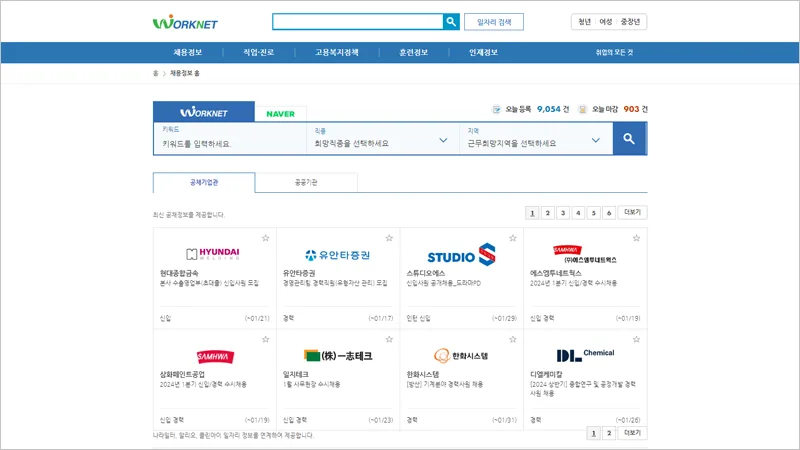Screen dimensions: 800x450
Task: Go to page 2 of top pagination
Action: [547, 213]
